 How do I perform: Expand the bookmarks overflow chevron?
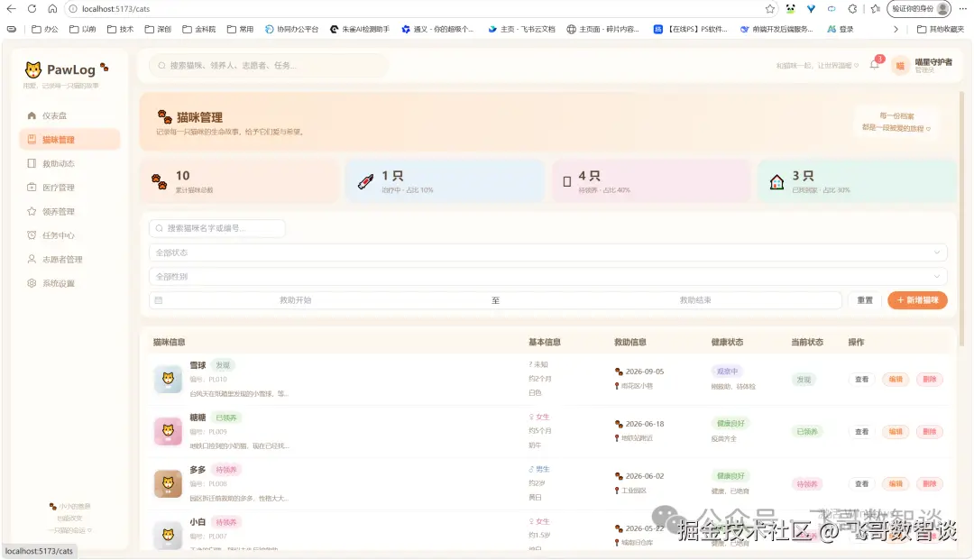pos(896,29)
